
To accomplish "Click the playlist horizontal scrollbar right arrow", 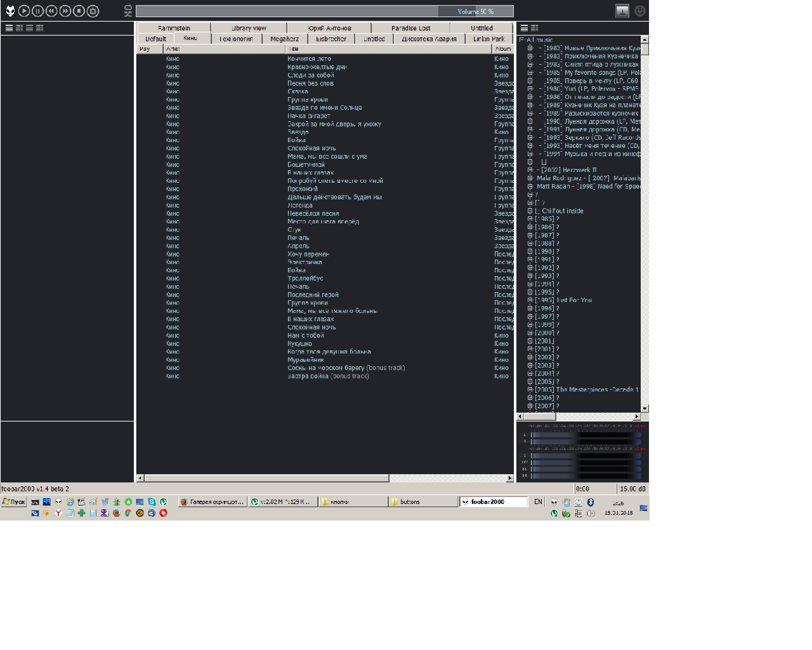I will pos(510,478).
